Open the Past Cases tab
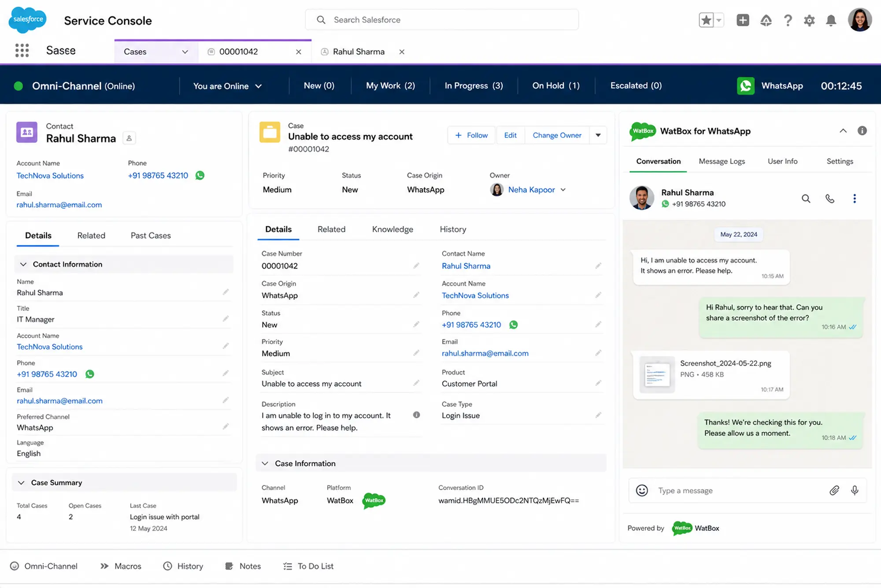881x588 pixels. pos(151,236)
